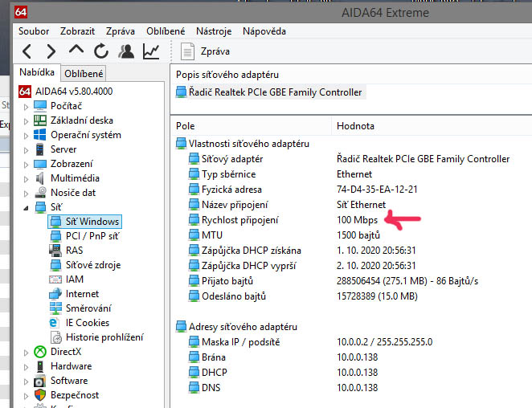This screenshot has height=408, width=532.
Task: Switch to the Oblíbené tab in the side panel
Action: tap(84, 74)
